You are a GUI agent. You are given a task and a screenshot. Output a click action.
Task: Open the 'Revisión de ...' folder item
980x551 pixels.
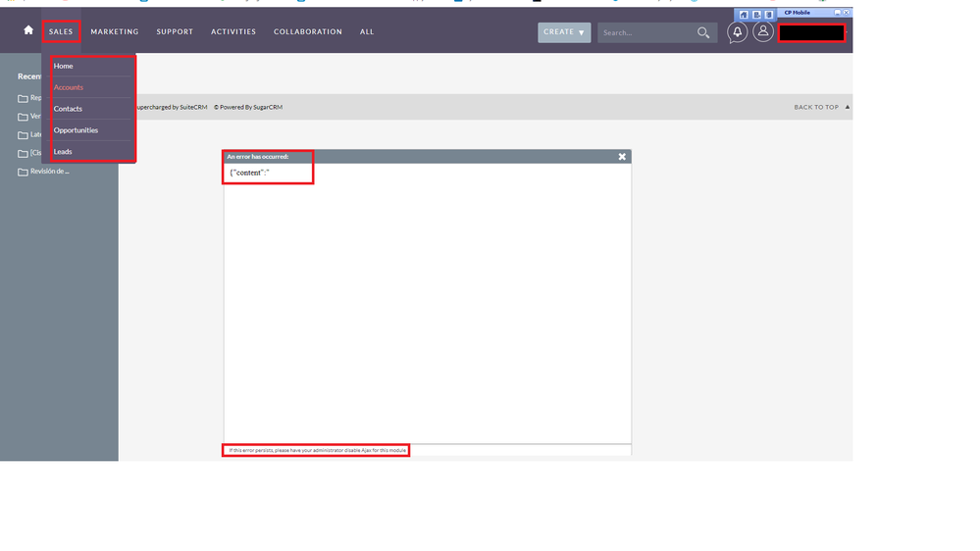[x=49, y=172]
